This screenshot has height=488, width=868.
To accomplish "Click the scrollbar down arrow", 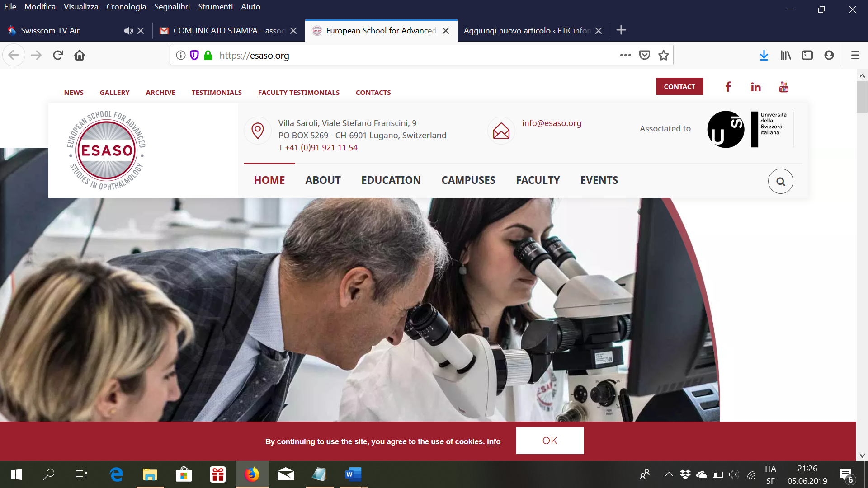I will [x=862, y=455].
